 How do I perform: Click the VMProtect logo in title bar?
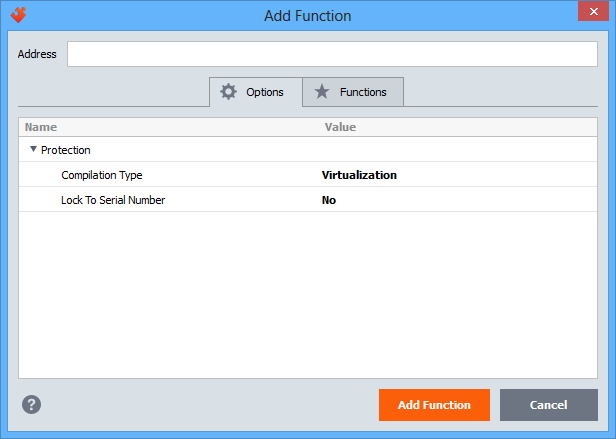17,15
